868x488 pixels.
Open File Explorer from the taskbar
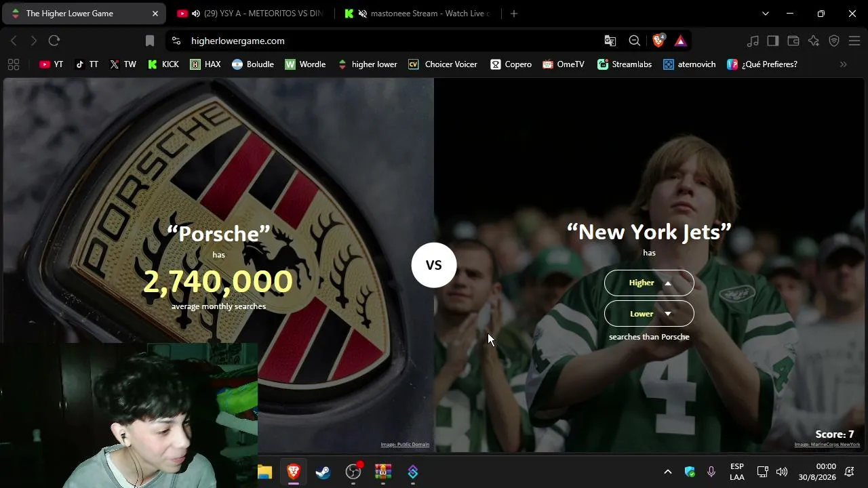pos(264,472)
